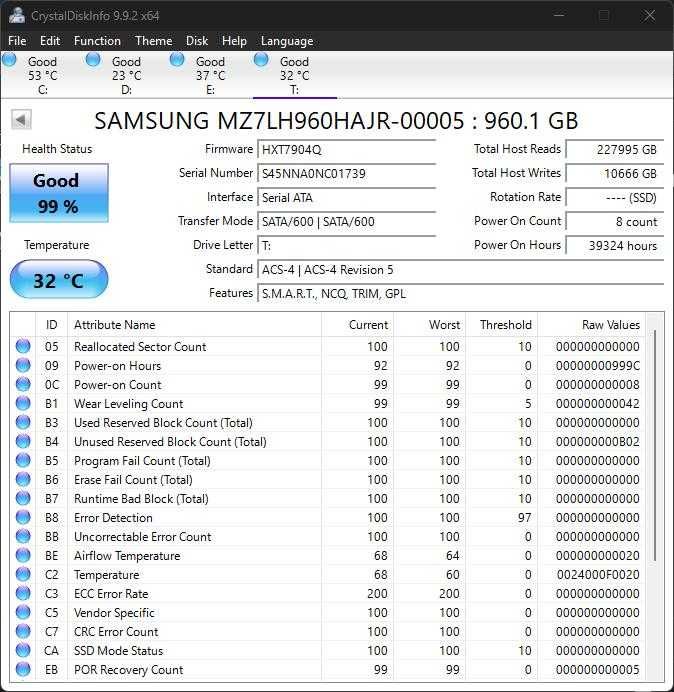Viewport: 674px width, 692px height.
Task: Click status orb of Power-on Hours row
Action: 23,365
